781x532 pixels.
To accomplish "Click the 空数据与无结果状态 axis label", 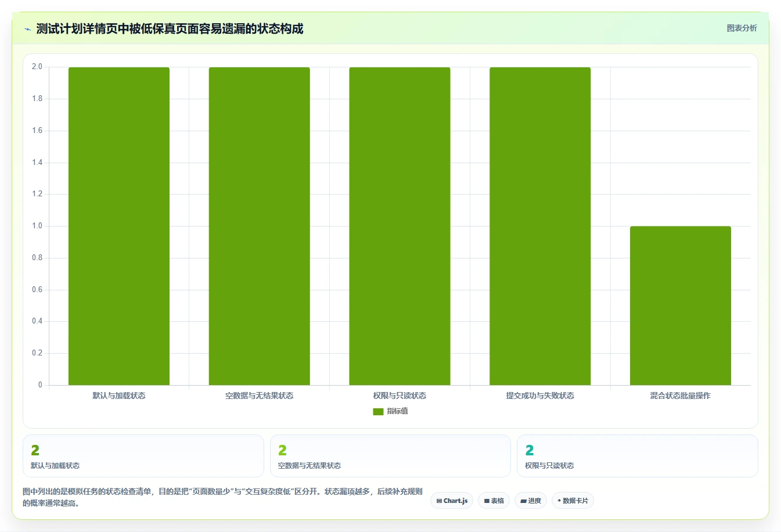I will point(260,396).
